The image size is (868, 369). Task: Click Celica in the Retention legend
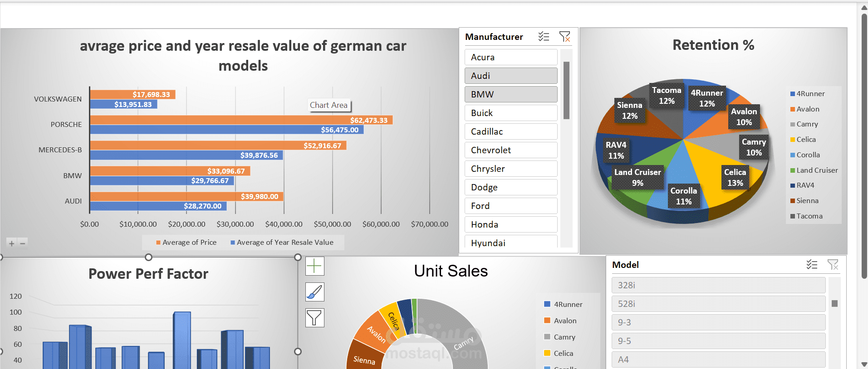pyautogui.click(x=803, y=140)
